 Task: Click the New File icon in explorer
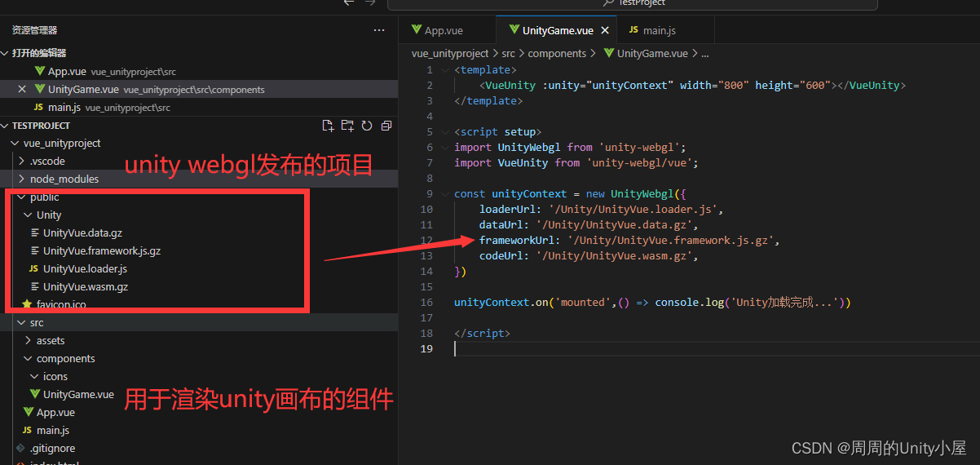coord(328,126)
